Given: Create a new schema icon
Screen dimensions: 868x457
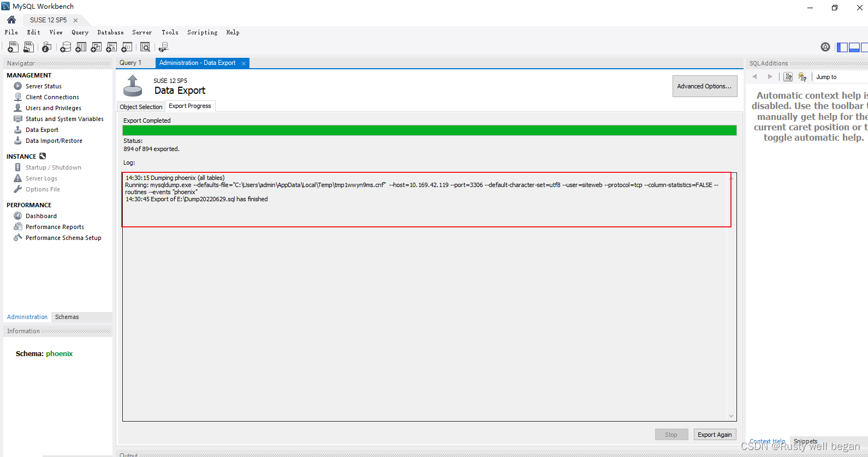Looking at the screenshot, I should [66, 47].
